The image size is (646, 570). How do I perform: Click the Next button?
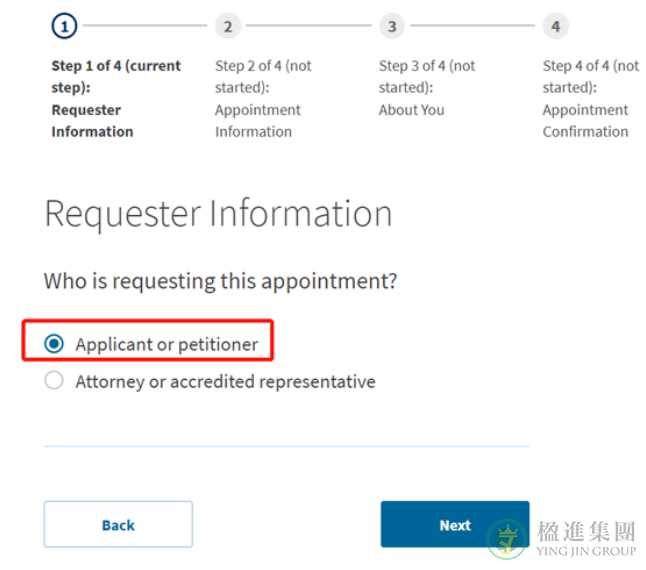[x=455, y=524]
